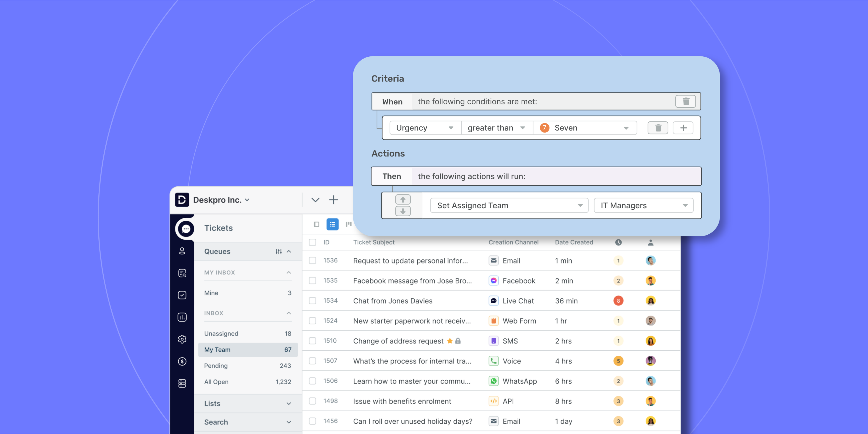The width and height of the screenshot is (868, 434).
Task: Open the data server sidebar icon
Action: [182, 383]
